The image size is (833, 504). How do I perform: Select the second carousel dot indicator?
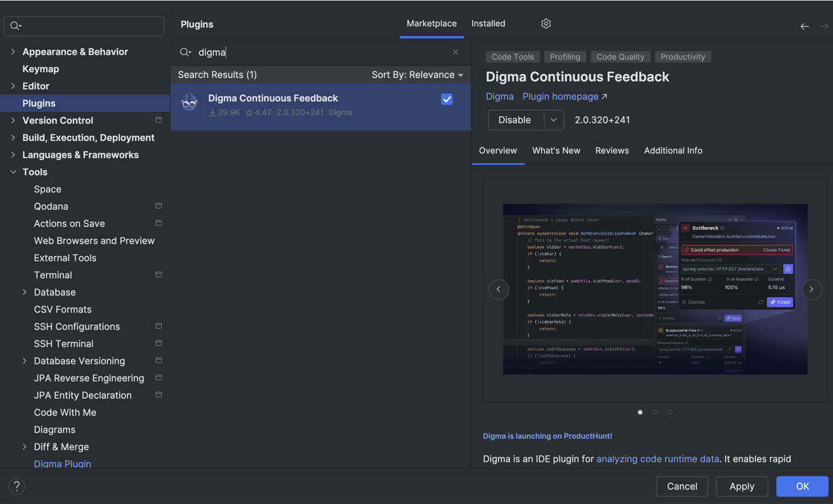point(655,412)
